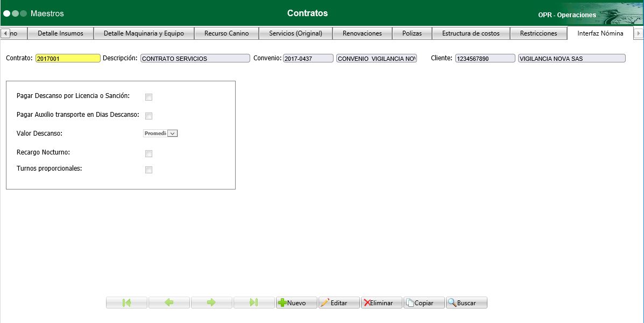Select the Polizas tab
This screenshot has width=644, height=323.
(412, 33)
